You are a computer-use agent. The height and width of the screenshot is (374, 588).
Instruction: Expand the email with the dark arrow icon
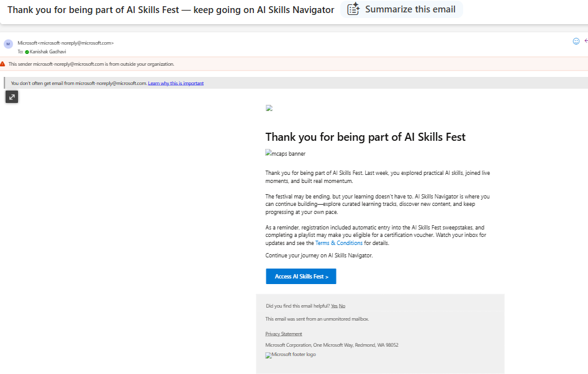tap(12, 97)
